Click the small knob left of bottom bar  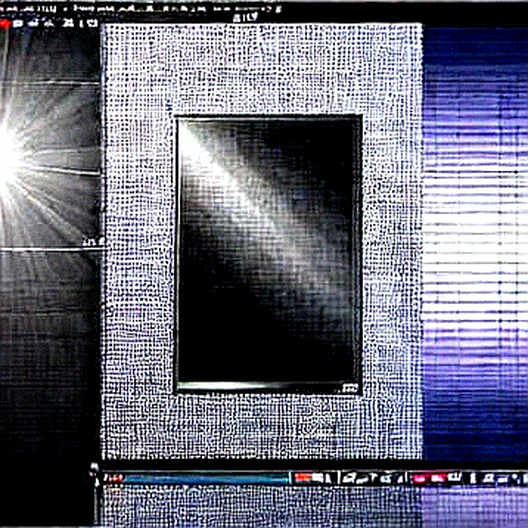pos(95,467)
